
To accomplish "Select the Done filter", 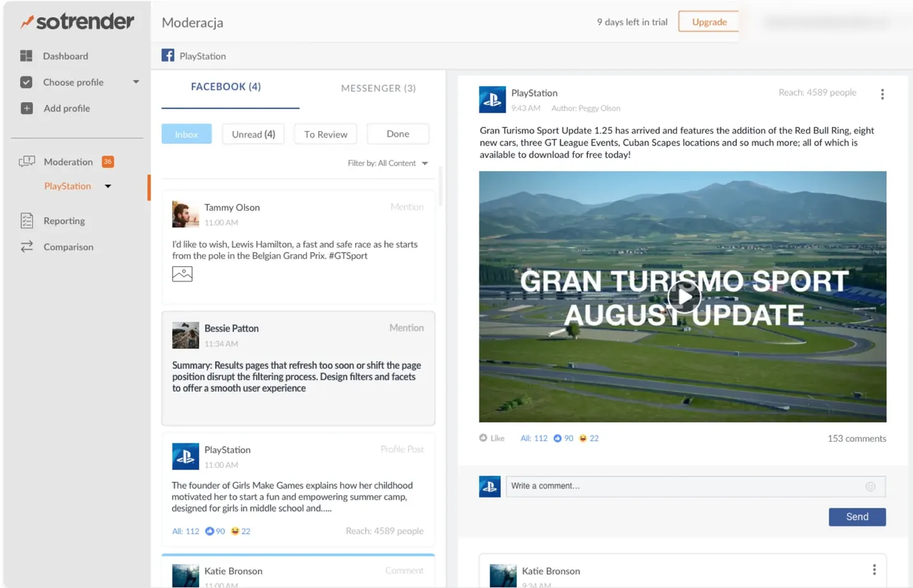I will coord(398,134).
